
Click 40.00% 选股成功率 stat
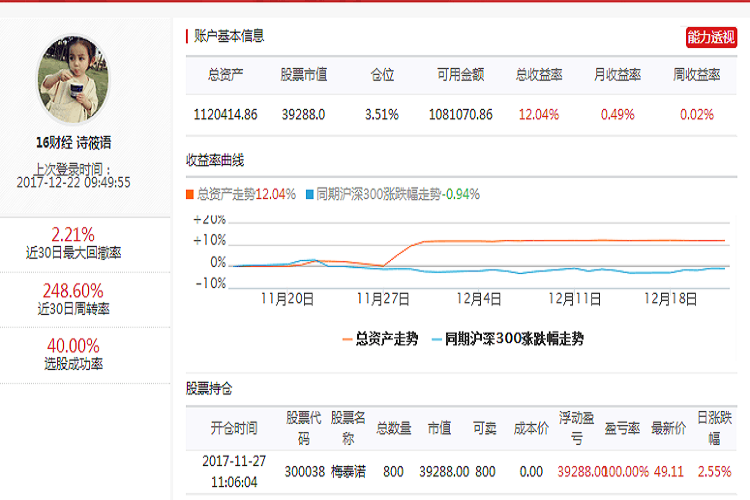(74, 354)
